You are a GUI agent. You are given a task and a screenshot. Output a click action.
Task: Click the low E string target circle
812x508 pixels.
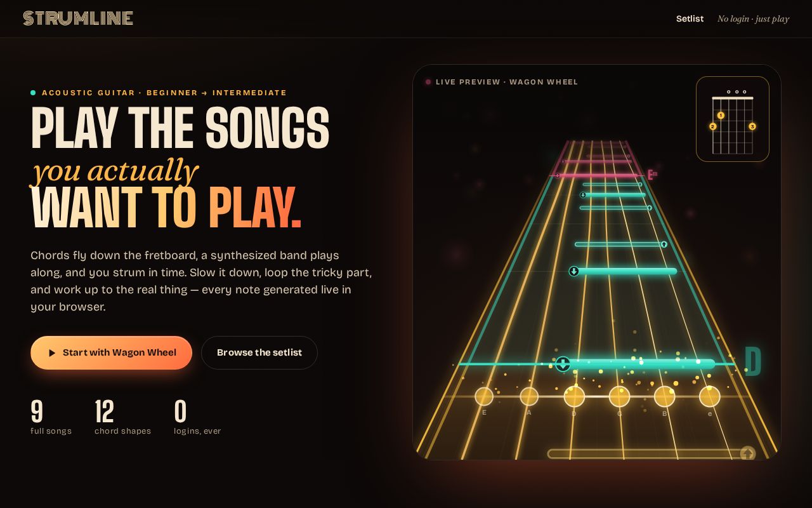pyautogui.click(x=484, y=396)
